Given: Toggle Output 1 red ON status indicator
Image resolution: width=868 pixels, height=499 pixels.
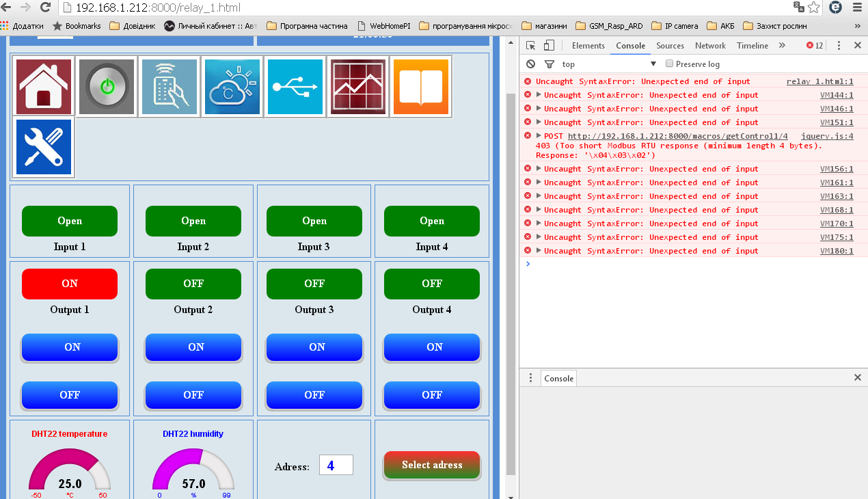Looking at the screenshot, I should coord(70,284).
